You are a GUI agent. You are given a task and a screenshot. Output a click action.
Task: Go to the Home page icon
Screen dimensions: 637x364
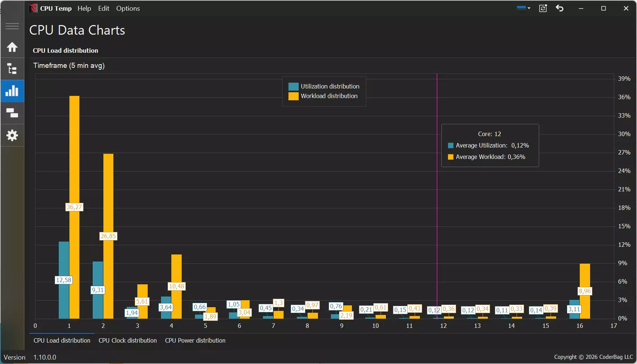12,47
